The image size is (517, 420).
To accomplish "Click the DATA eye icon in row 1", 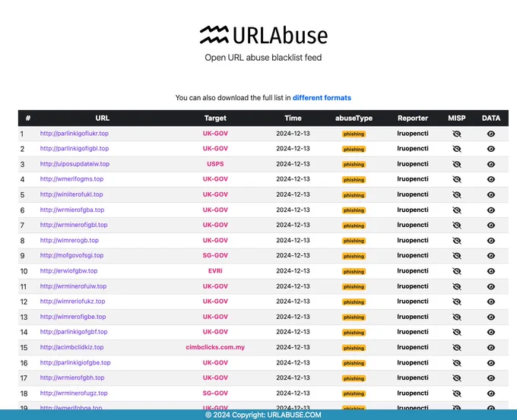I will 491,134.
